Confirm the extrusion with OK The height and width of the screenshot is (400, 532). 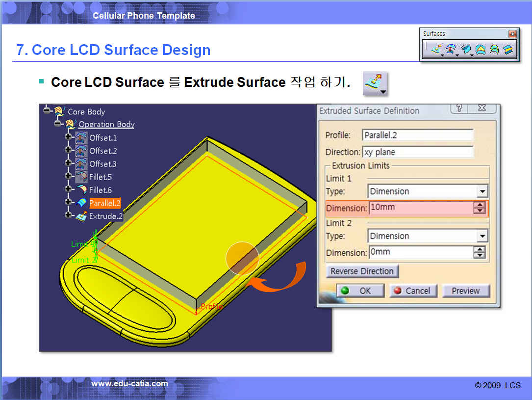point(360,291)
